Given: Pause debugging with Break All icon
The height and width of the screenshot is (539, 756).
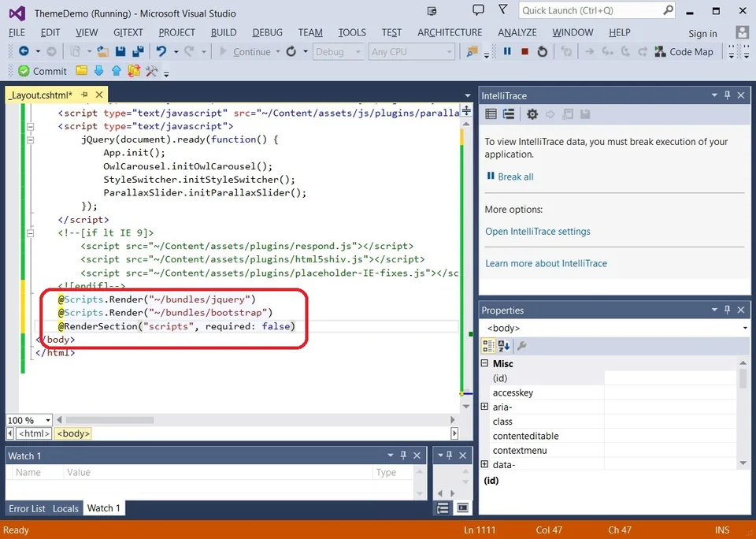Looking at the screenshot, I should [x=507, y=51].
